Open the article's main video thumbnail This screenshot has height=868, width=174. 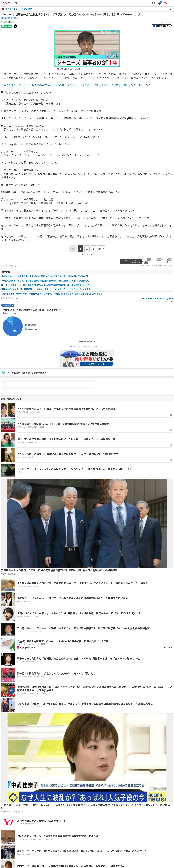click(87, 48)
